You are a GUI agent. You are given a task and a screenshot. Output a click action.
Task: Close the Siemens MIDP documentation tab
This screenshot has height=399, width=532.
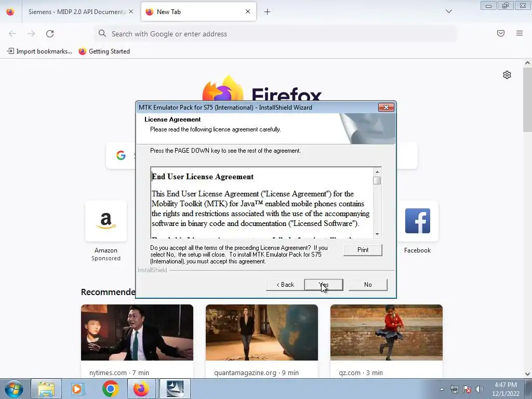coord(131,11)
